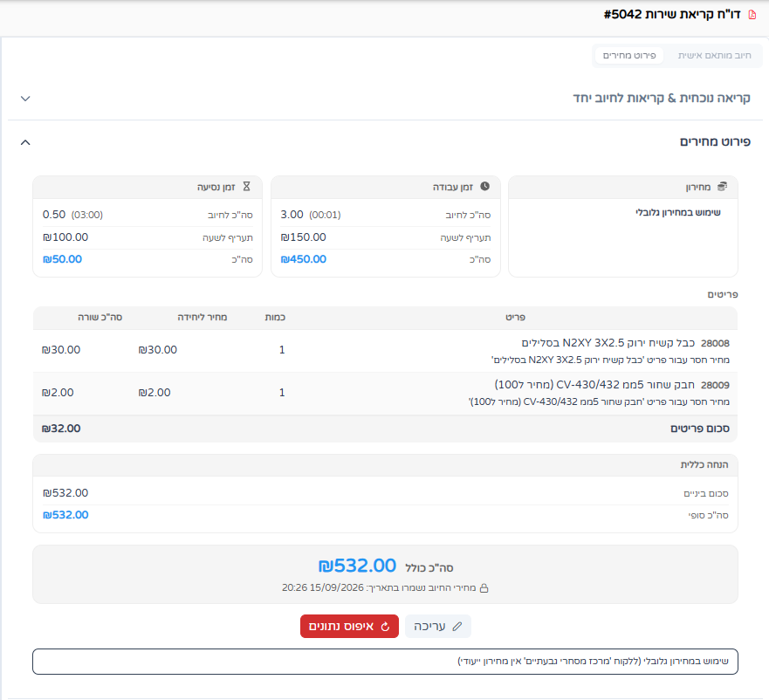This screenshot has width=769, height=700.
Task: Click the ₪32.00 items sum
Action: [61, 429]
